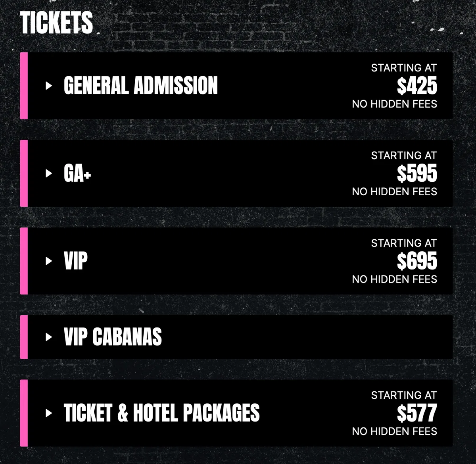Click No Hidden Fees under $577
The width and height of the screenshot is (476, 464).
coord(394,431)
